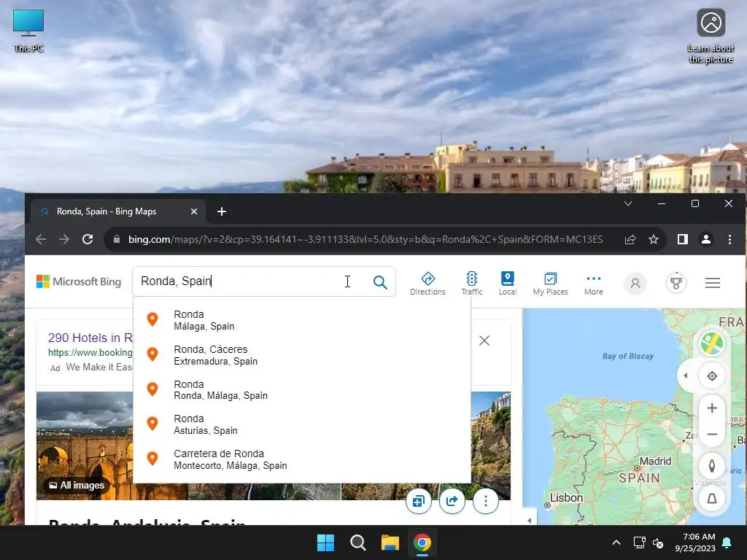Bookmark this page with star

pyautogui.click(x=654, y=239)
